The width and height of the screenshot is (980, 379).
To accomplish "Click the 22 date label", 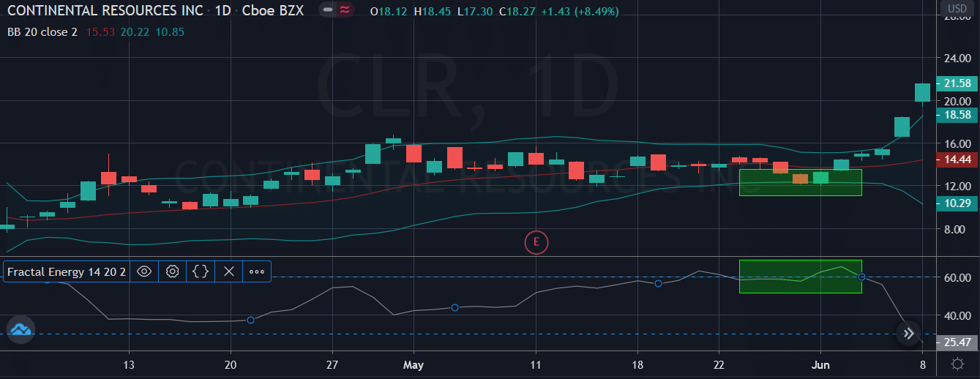I will [719, 364].
